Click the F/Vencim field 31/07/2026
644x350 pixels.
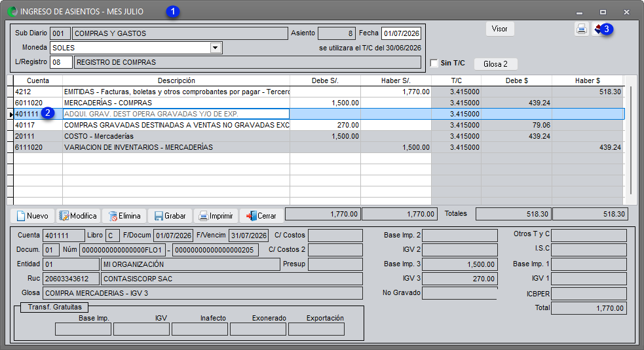click(x=248, y=236)
